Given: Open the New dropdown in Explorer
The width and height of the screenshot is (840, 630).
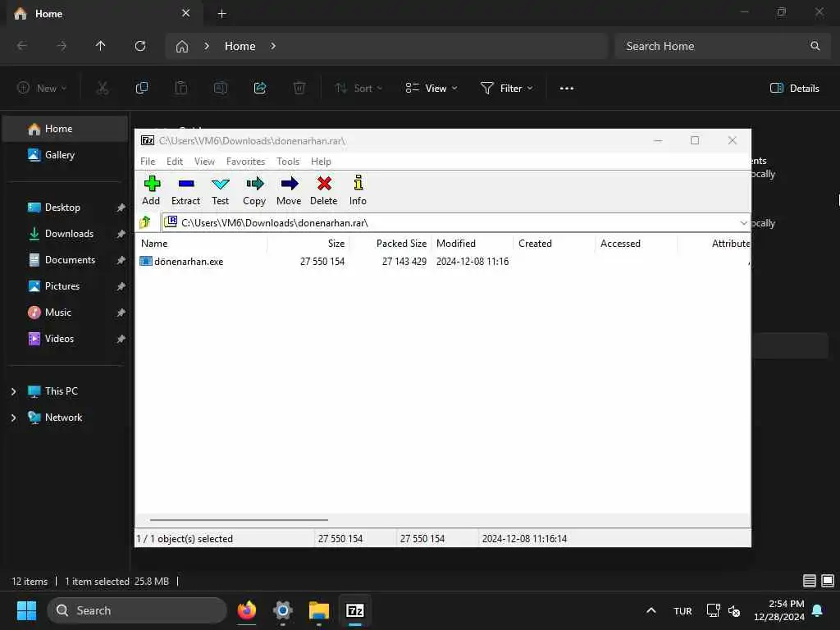Looking at the screenshot, I should [x=42, y=89].
